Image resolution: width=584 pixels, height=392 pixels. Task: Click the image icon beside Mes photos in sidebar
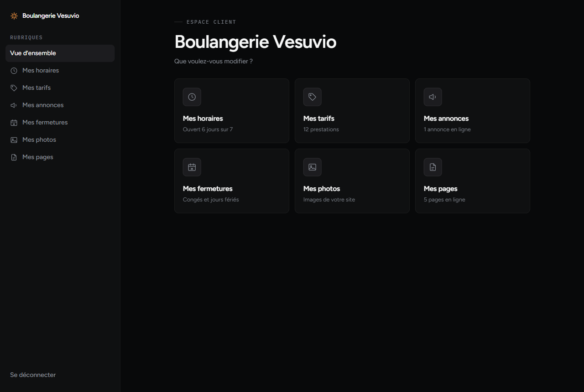[x=14, y=140]
